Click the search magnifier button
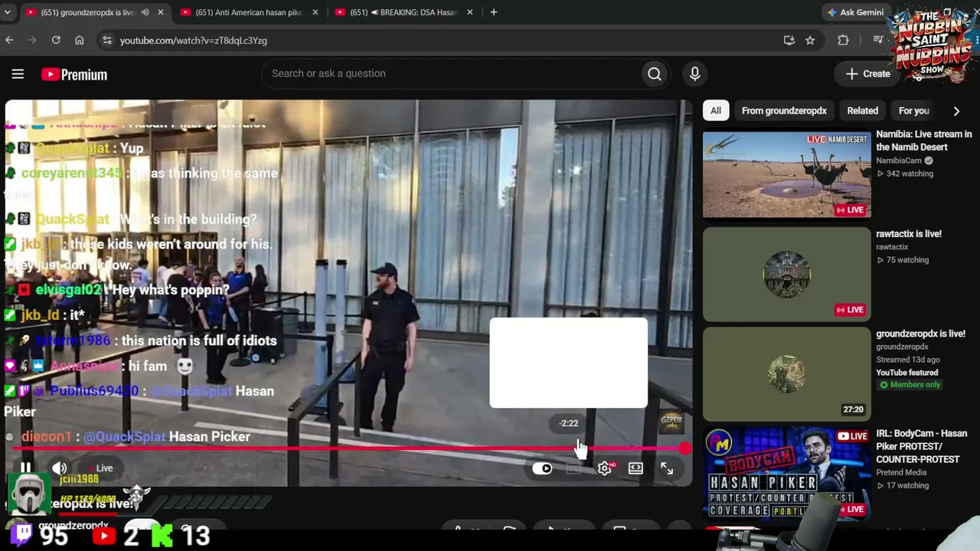Image resolution: width=980 pixels, height=551 pixels. click(x=654, y=73)
